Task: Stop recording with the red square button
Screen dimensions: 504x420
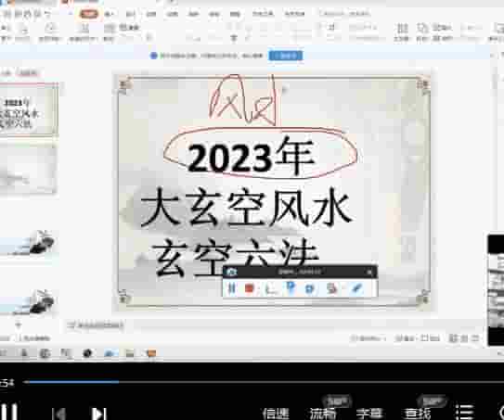Action: click(249, 288)
